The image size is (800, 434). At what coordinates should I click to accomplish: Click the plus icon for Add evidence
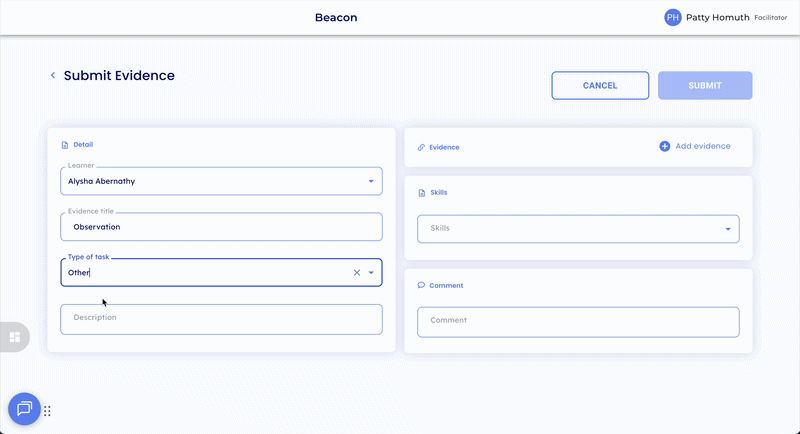[x=665, y=146]
